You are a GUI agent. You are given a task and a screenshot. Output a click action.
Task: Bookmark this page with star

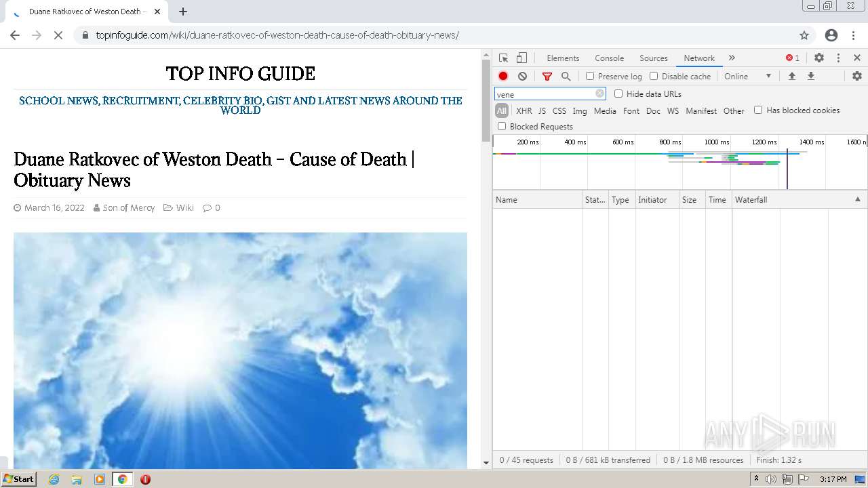[804, 35]
